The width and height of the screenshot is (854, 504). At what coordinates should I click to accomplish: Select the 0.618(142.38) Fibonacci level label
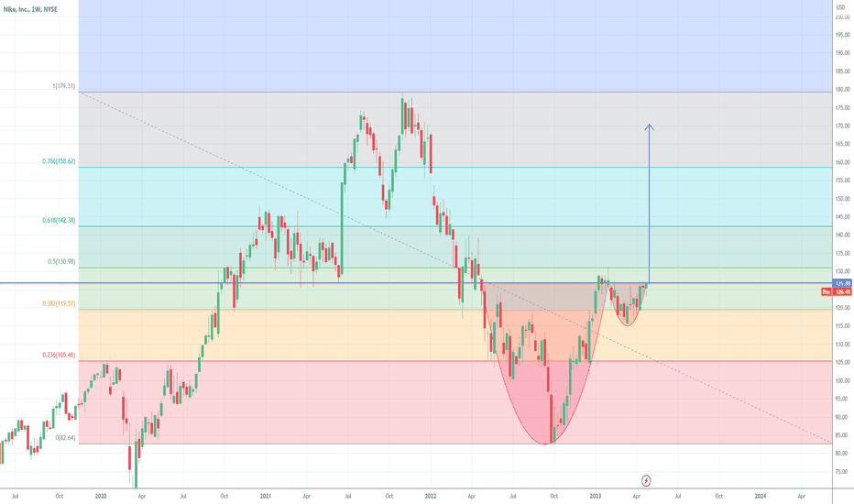(x=59, y=220)
